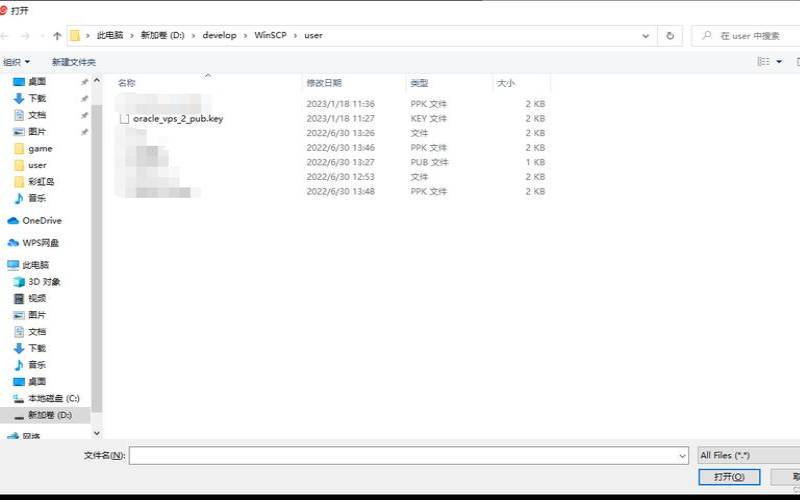Select 新加卷 (D:) in the navigation pane

pos(49,415)
